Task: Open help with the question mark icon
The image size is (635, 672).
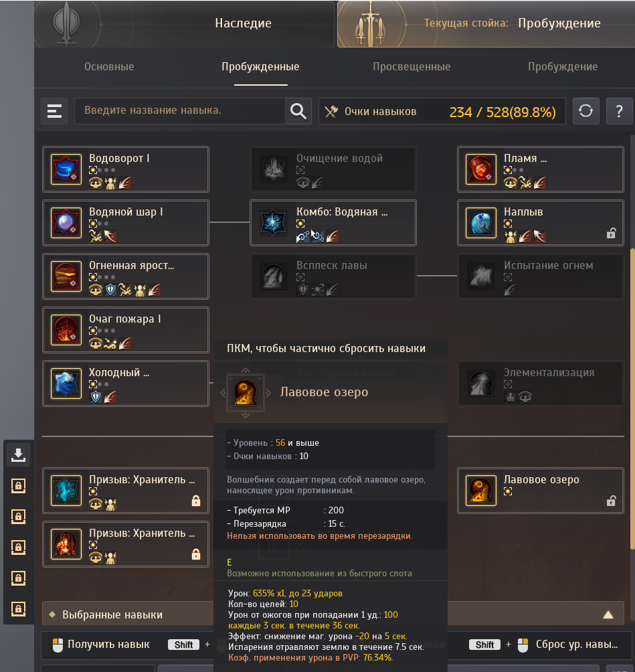Action: point(619,111)
